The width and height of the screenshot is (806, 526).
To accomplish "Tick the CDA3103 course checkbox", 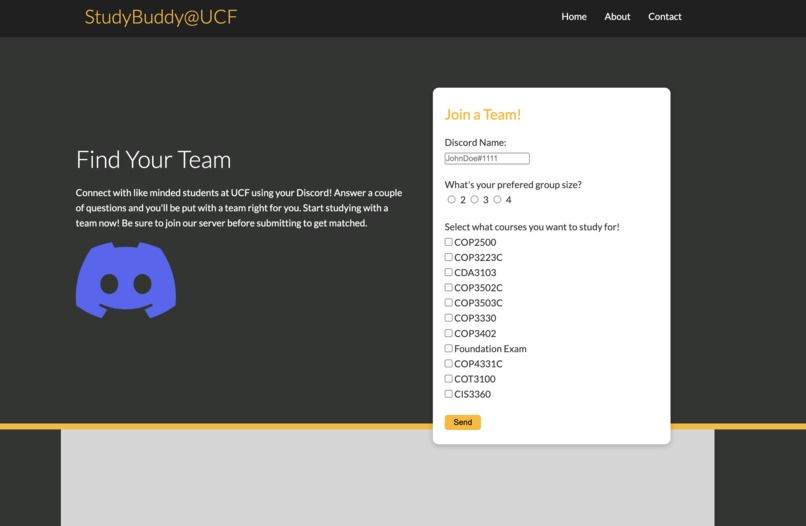I will tap(448, 272).
